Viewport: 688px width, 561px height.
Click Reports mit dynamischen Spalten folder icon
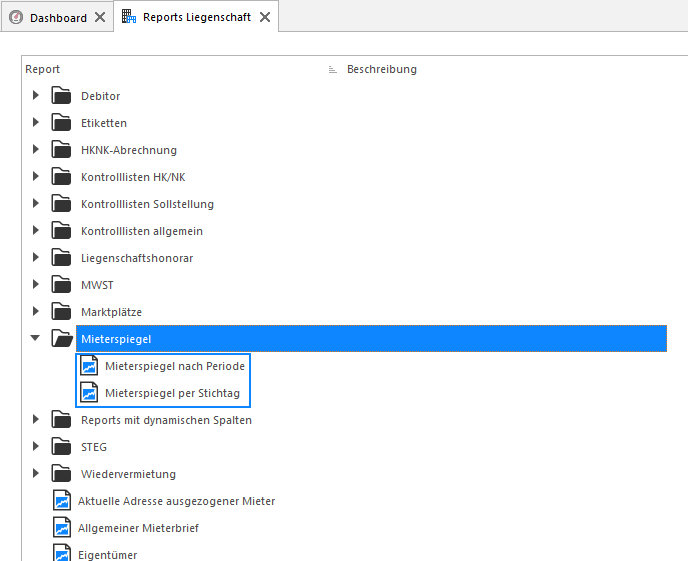point(61,419)
